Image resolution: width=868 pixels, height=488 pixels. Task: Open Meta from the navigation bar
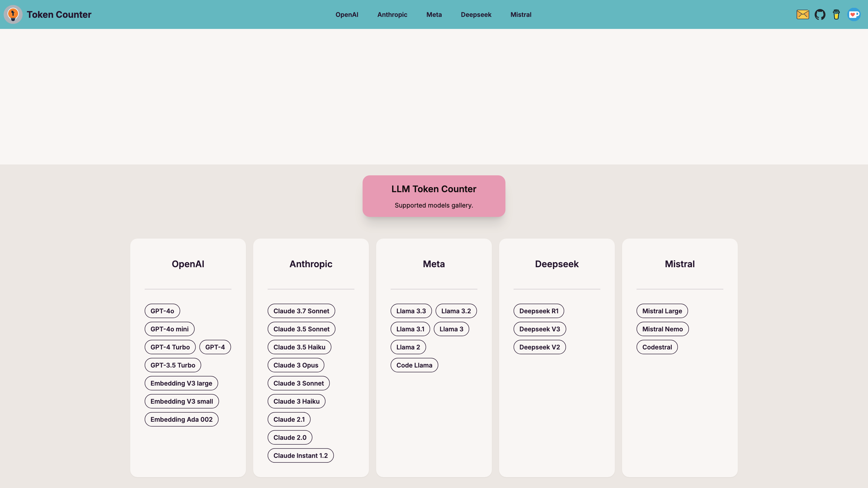pos(434,14)
